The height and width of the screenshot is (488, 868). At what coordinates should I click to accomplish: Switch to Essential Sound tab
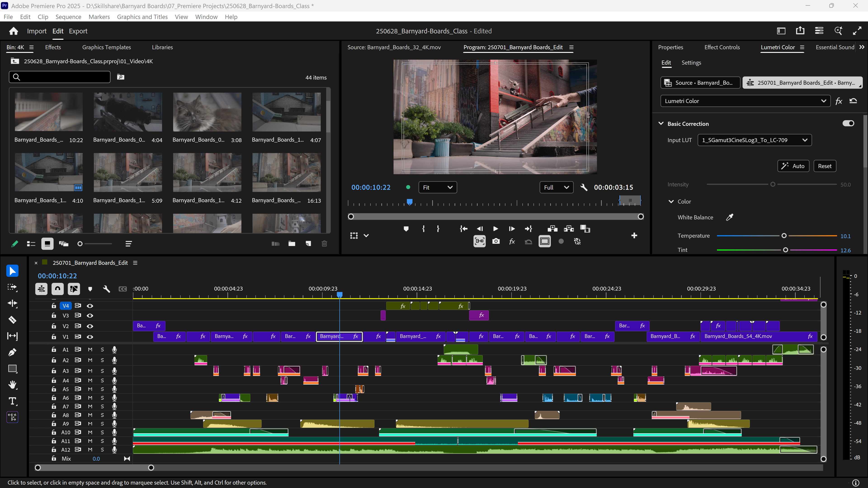coord(835,47)
